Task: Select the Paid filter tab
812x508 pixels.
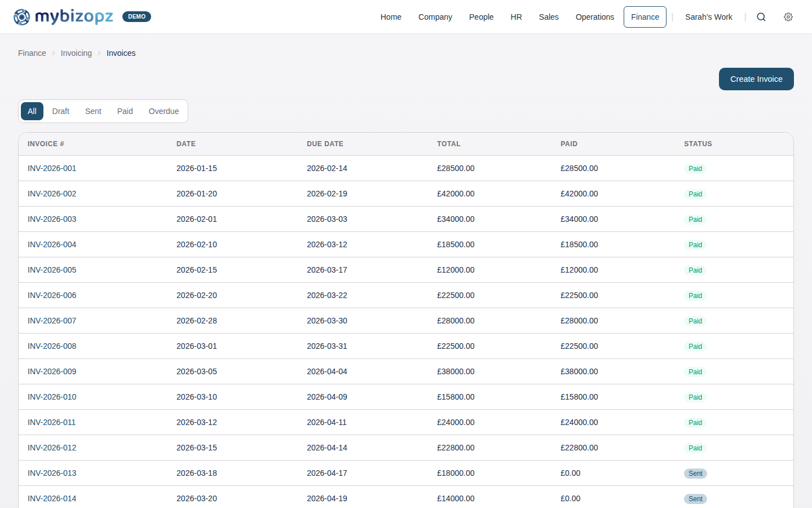Action: pos(125,111)
